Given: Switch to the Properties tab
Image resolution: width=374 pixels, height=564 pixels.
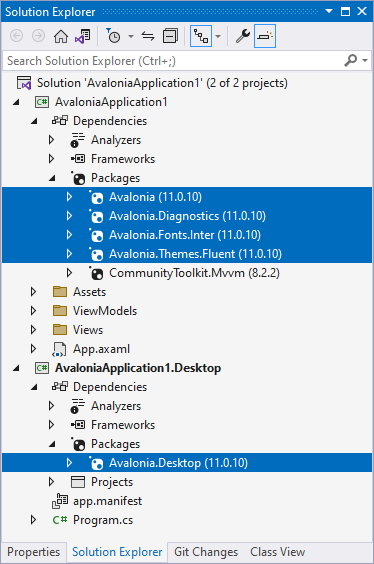Looking at the screenshot, I should tap(33, 552).
